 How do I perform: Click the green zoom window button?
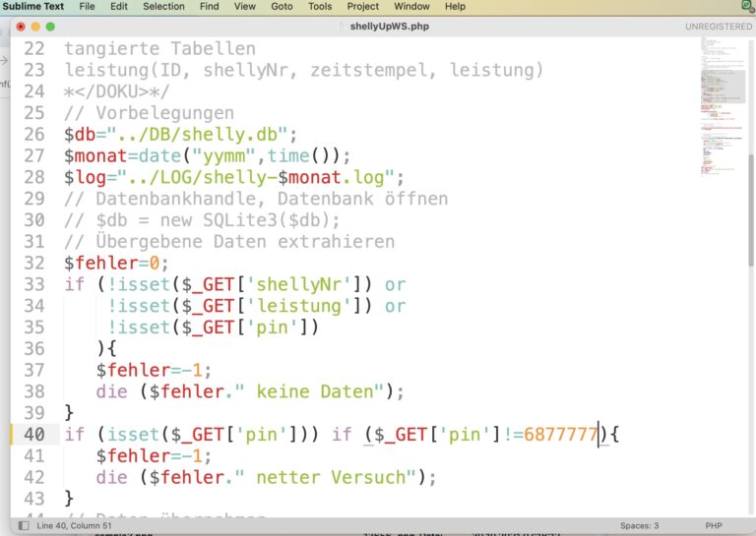point(51,26)
